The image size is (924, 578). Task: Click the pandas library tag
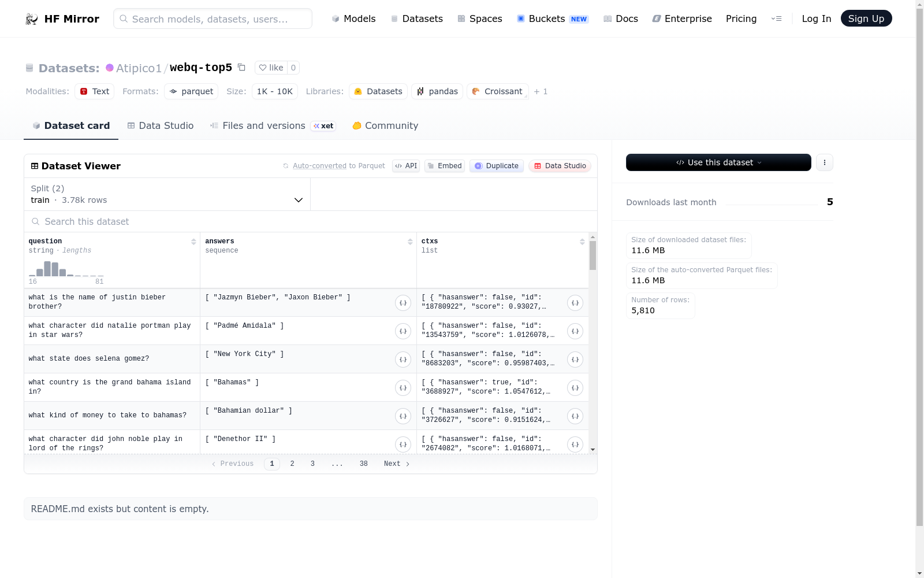pyautogui.click(x=437, y=91)
